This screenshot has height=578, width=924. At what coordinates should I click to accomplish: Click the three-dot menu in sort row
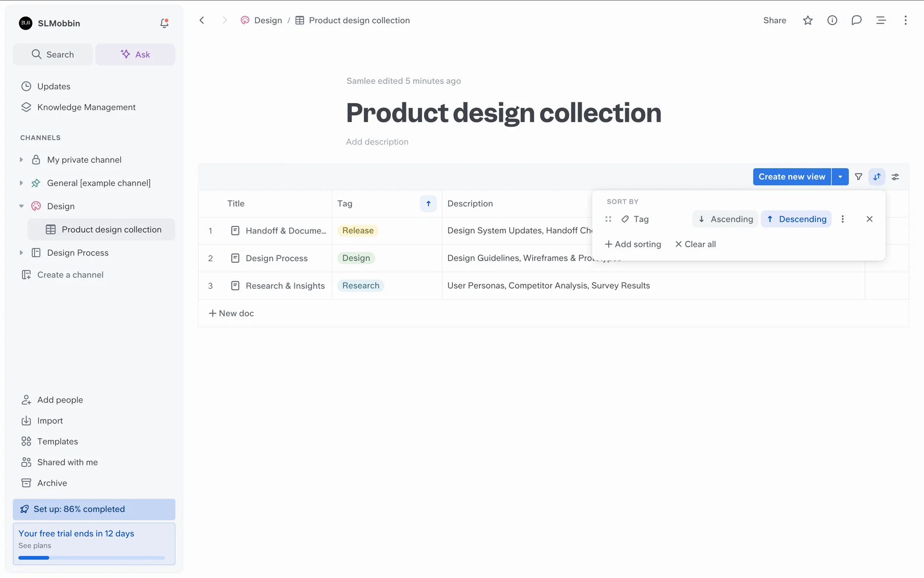click(842, 219)
